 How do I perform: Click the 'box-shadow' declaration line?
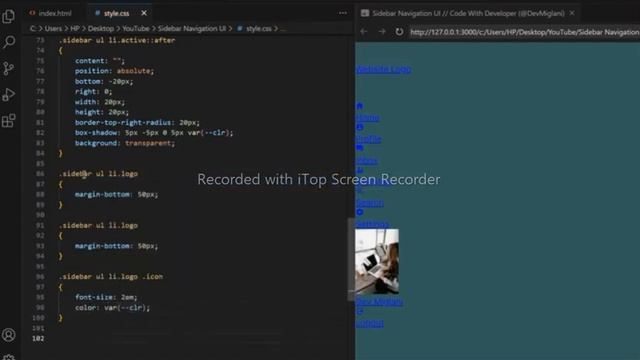(x=154, y=133)
